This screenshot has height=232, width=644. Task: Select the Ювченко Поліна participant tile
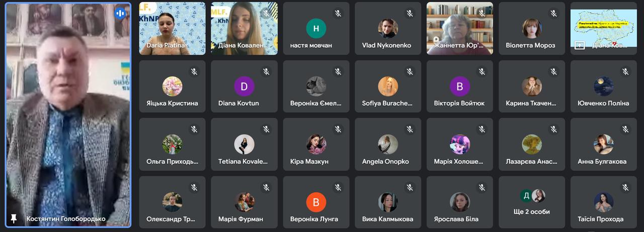point(604,87)
